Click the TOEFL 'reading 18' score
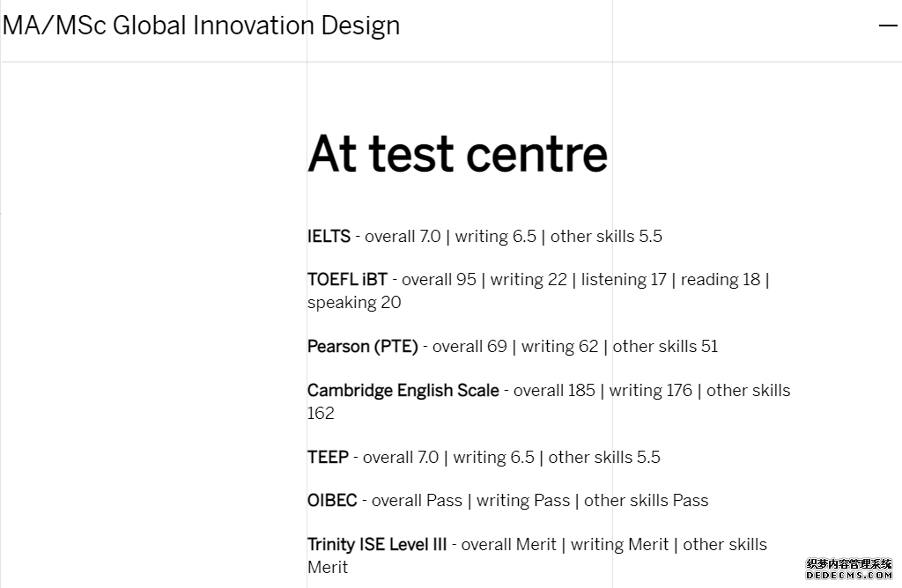 721,279
